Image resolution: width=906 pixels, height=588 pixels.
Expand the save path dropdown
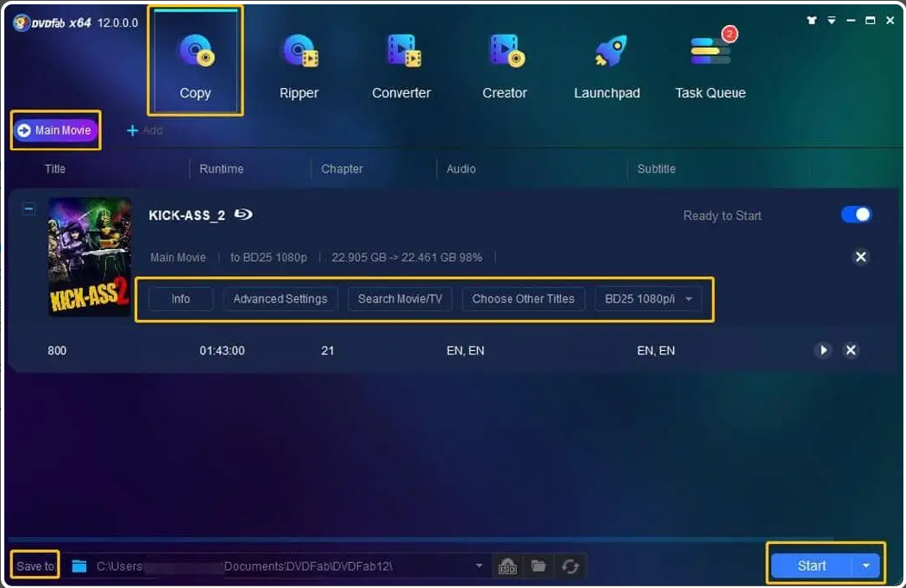click(x=479, y=566)
